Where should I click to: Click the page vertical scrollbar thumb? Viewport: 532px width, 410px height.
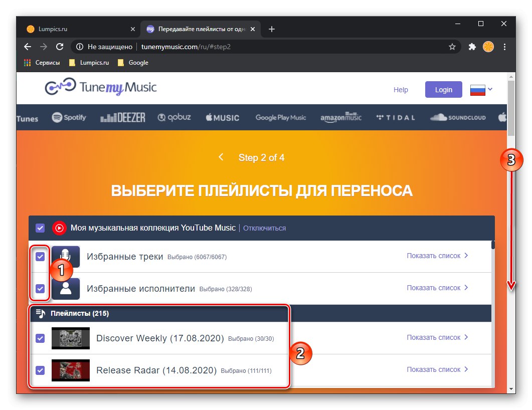(511, 108)
